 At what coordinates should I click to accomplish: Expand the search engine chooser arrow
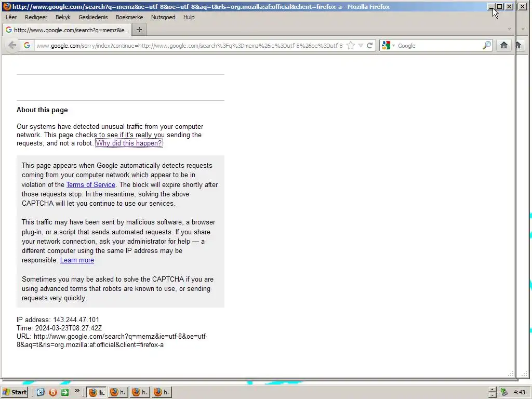(x=394, y=46)
